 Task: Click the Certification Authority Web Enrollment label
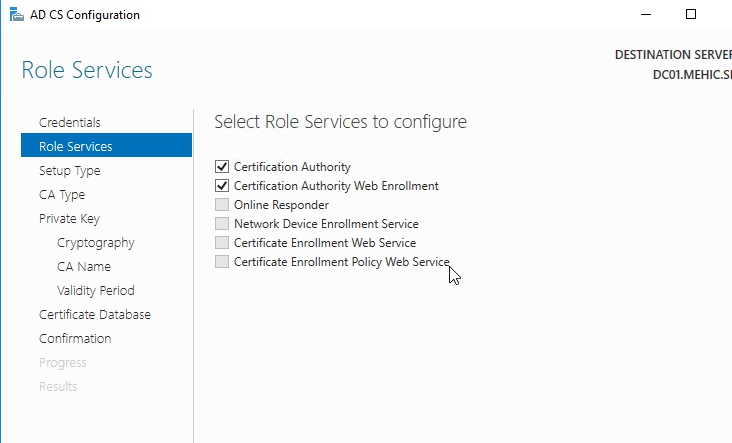pyautogui.click(x=336, y=186)
